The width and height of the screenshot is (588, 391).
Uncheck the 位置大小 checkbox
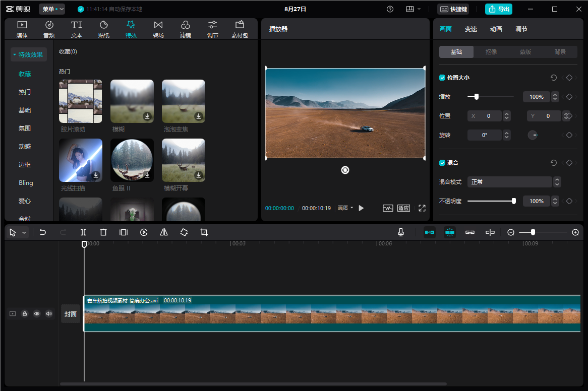[x=442, y=78]
